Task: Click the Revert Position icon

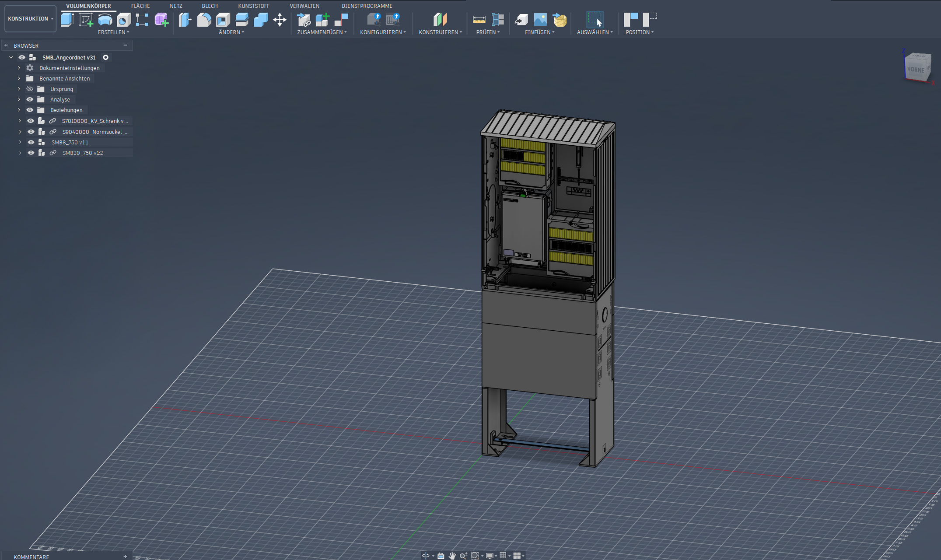Action: click(650, 20)
